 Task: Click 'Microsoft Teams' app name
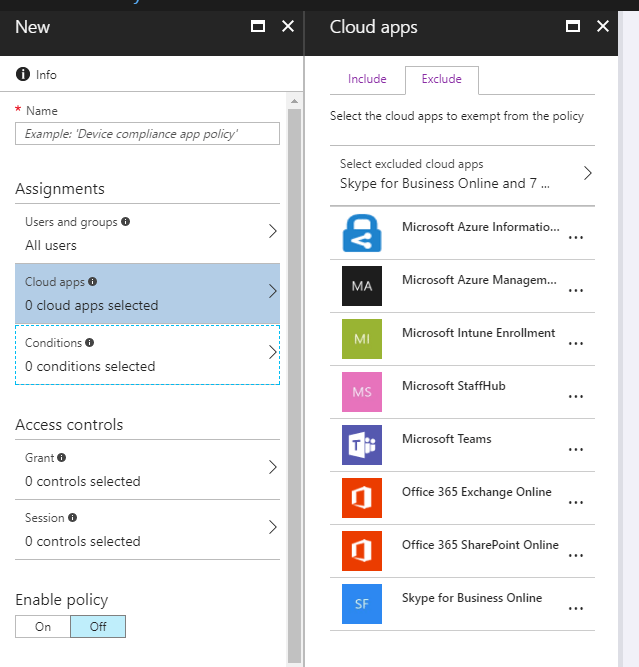pyautogui.click(x=447, y=439)
